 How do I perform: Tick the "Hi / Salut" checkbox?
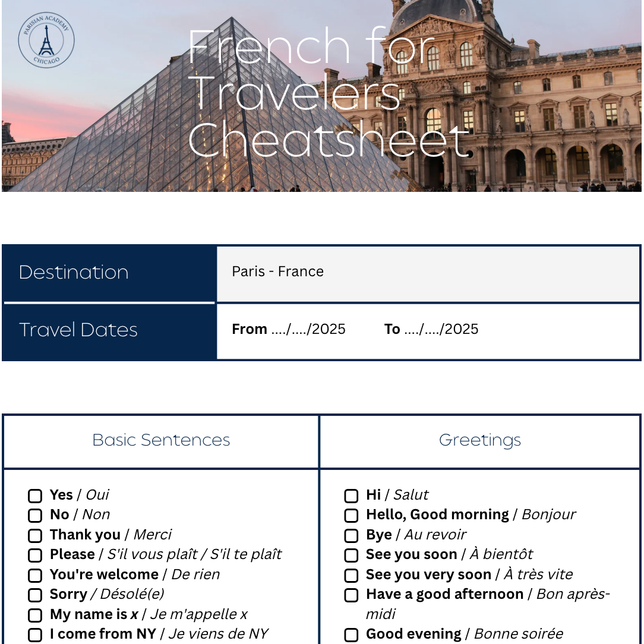[352, 496]
